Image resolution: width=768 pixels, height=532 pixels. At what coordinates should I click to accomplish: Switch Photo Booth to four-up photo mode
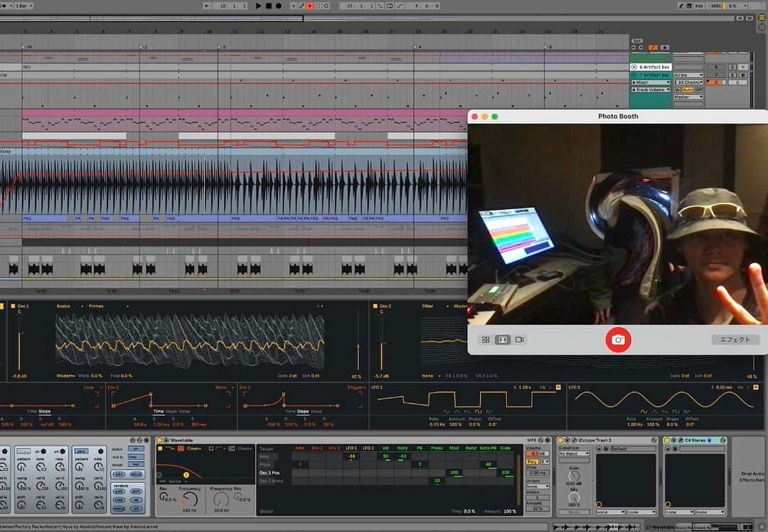click(486, 339)
